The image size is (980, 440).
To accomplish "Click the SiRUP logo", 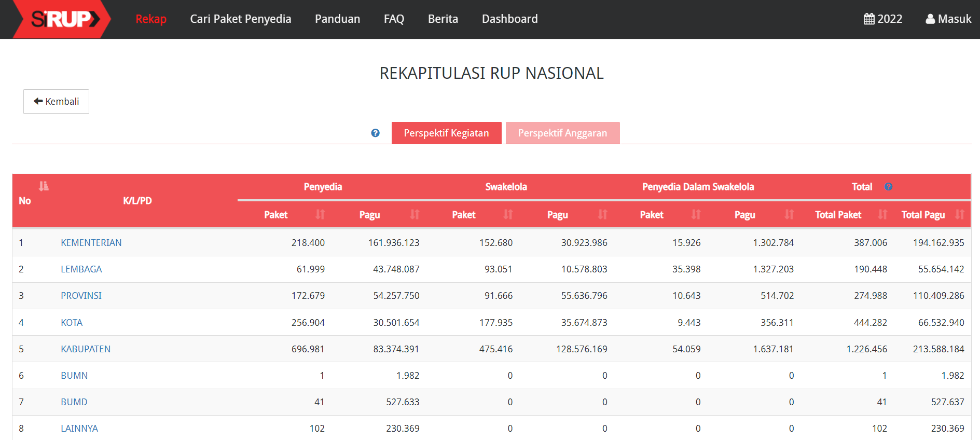I will (62, 19).
